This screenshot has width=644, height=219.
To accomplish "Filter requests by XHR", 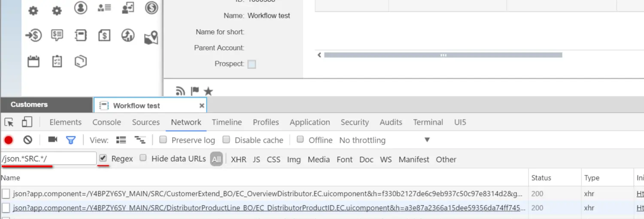I will pos(239,159).
